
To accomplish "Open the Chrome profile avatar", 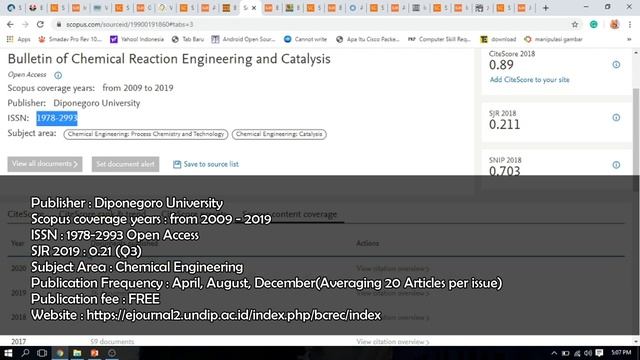I will tap(614, 24).
